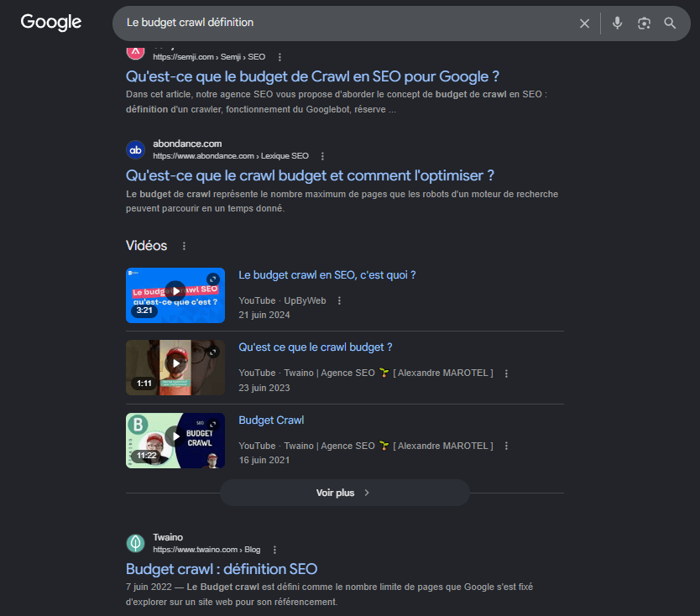Expand preview icon on the UpByWeb thumbnail
The image size is (700, 616).
click(213, 279)
